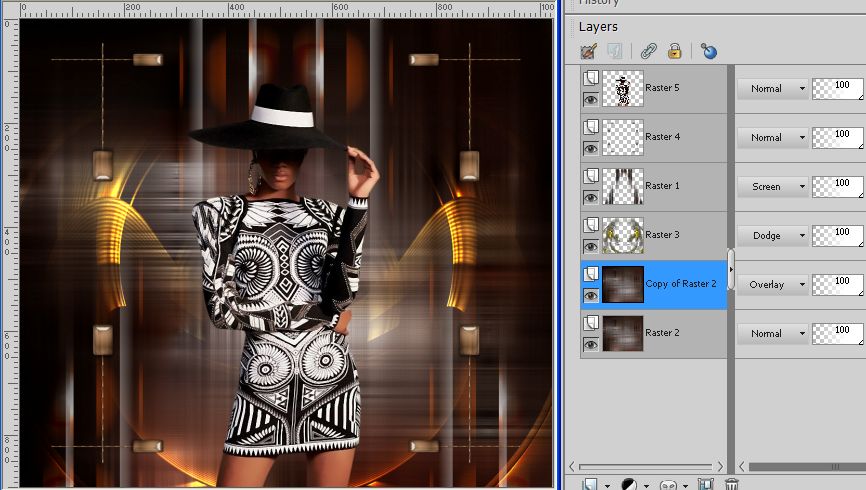Click the New Raster Layer icon

tap(591, 484)
